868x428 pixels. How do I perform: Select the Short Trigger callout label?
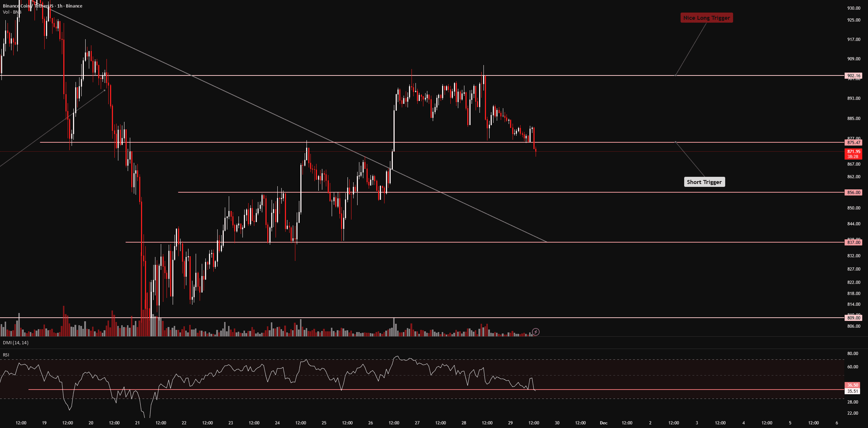point(704,182)
